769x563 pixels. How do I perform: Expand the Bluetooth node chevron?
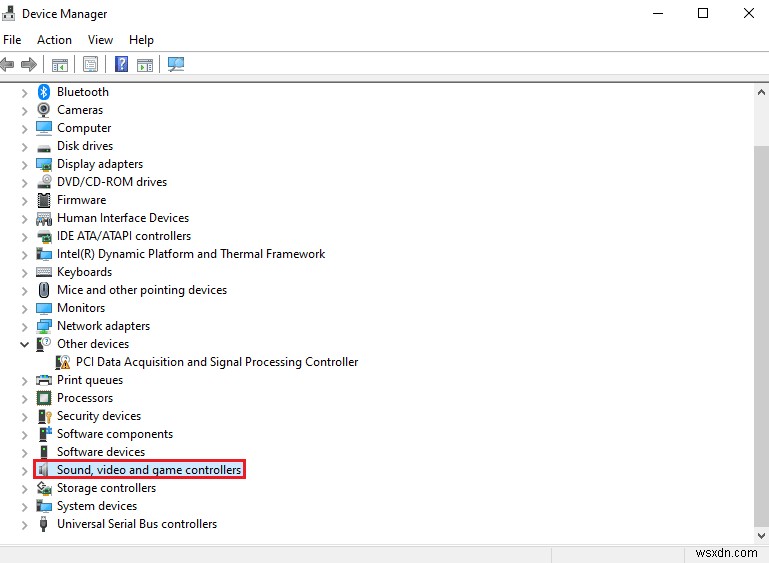point(24,93)
